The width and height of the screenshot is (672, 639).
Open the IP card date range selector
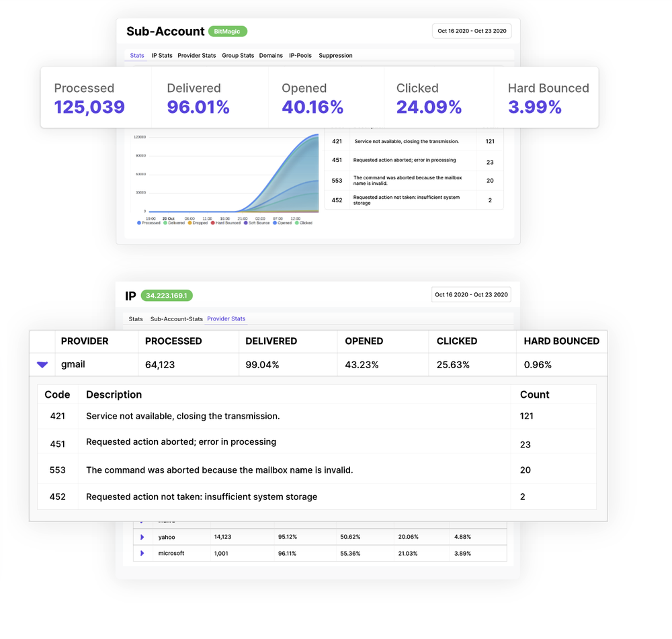470,294
